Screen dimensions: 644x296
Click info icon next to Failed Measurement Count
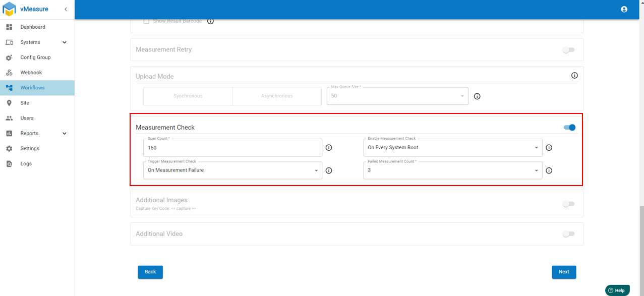(x=549, y=170)
